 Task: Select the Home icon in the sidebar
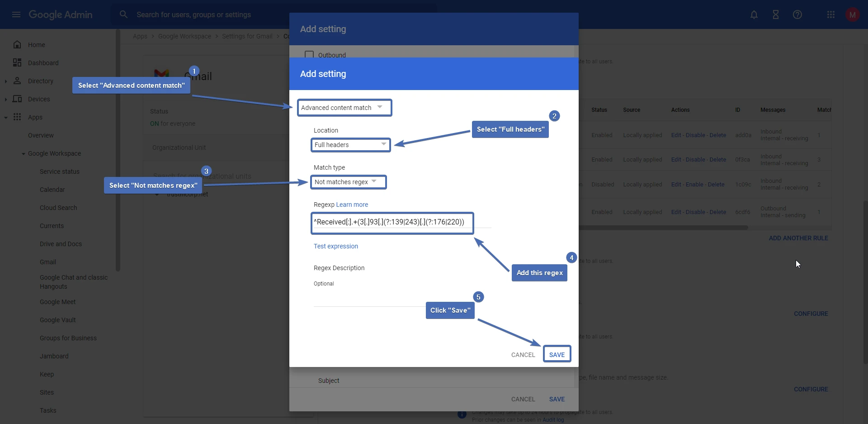click(17, 44)
